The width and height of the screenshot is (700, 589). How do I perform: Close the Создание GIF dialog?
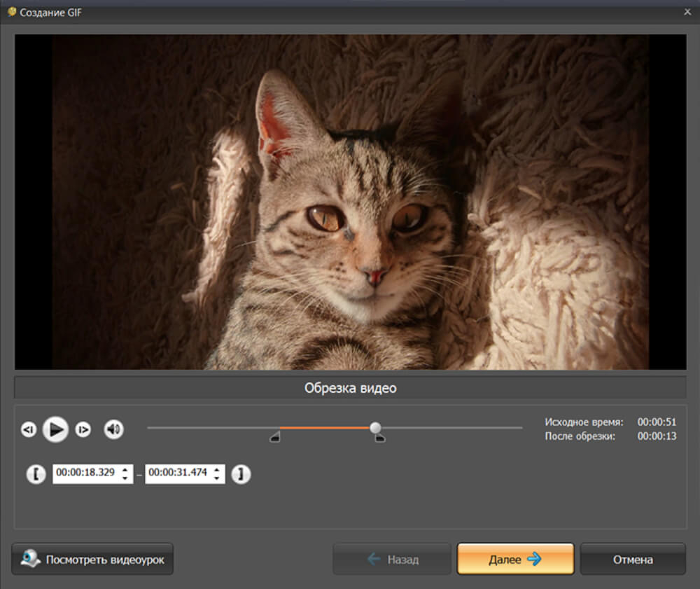click(x=687, y=12)
